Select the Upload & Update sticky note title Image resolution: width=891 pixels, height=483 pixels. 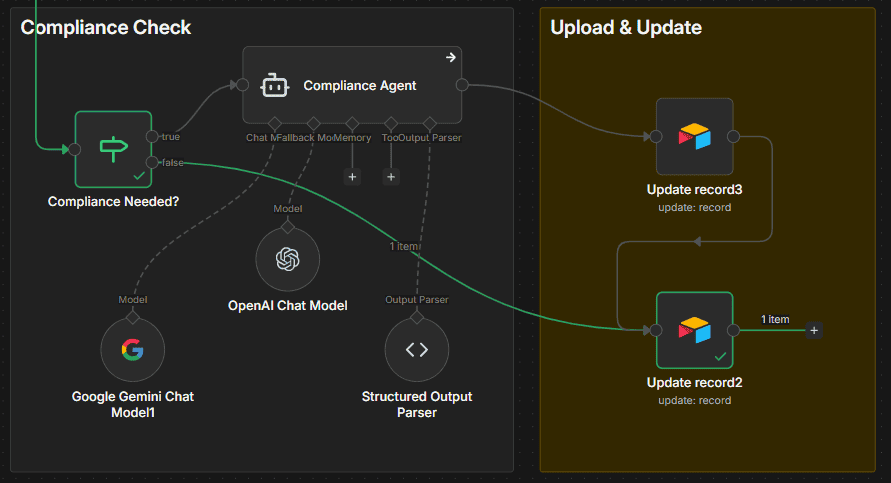coord(626,28)
